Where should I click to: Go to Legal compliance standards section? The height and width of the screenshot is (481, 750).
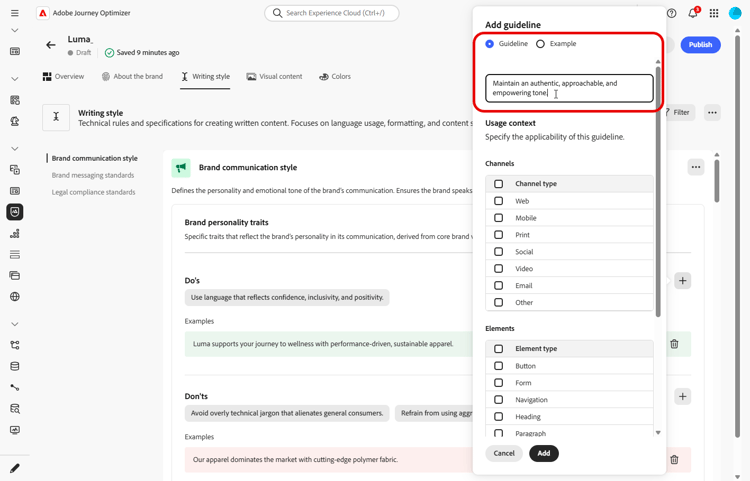(93, 192)
